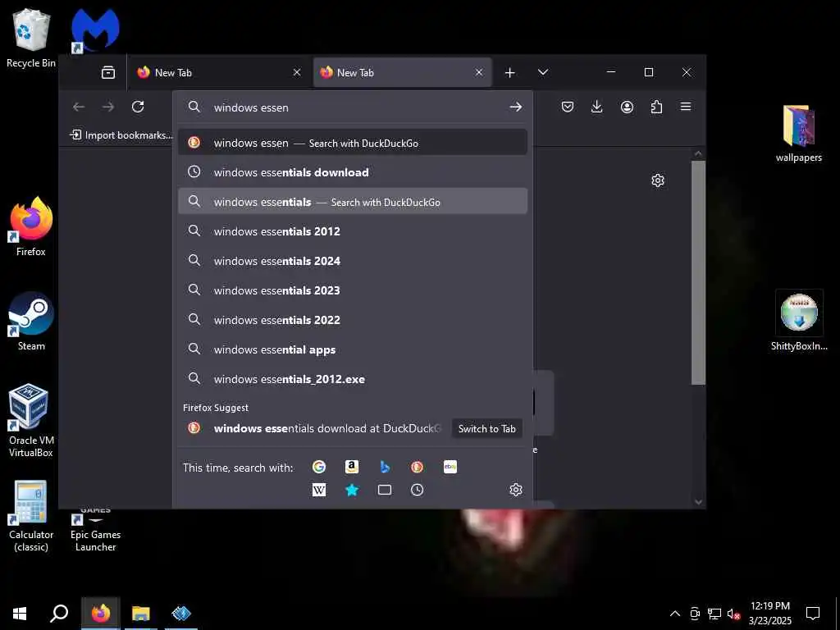Close the first New Tab
Viewport: 840px width, 630px height.
tap(297, 72)
